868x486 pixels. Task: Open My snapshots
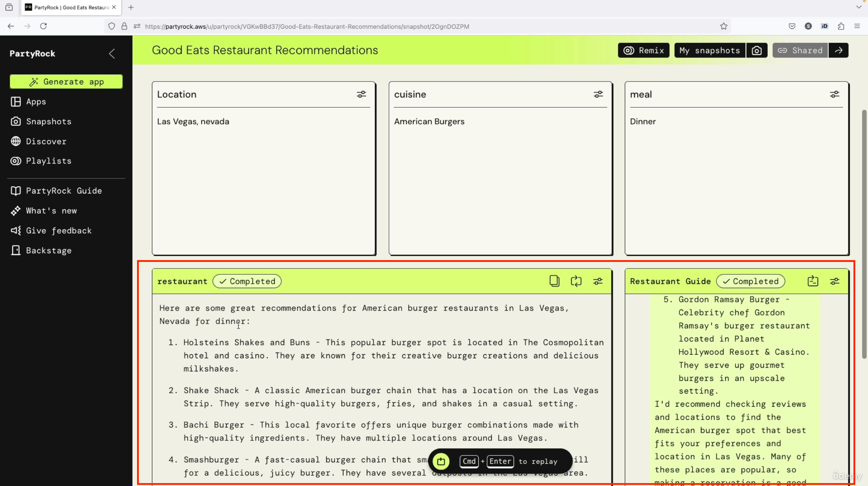710,51
